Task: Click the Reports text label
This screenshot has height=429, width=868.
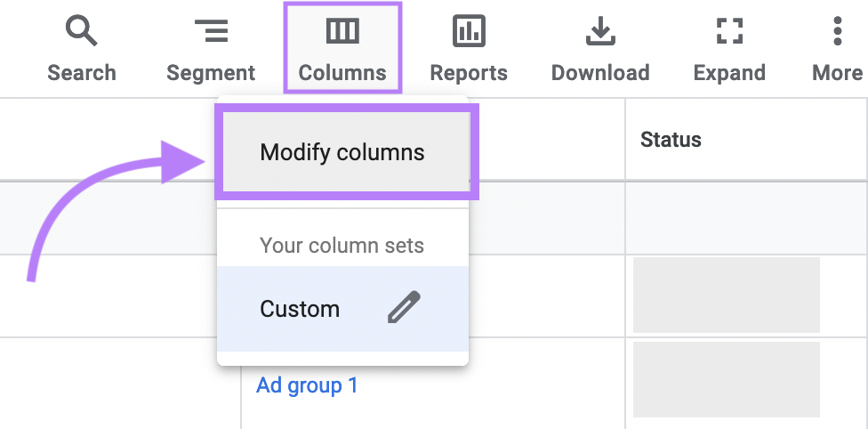Action: click(x=469, y=73)
